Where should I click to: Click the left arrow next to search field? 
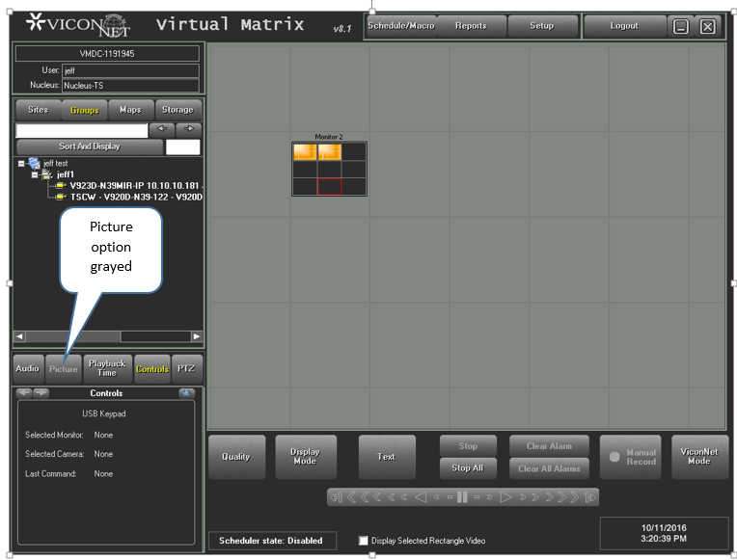click(x=163, y=129)
